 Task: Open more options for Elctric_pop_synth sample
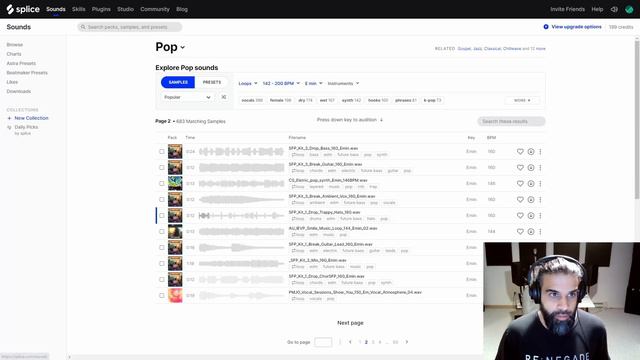(540, 183)
